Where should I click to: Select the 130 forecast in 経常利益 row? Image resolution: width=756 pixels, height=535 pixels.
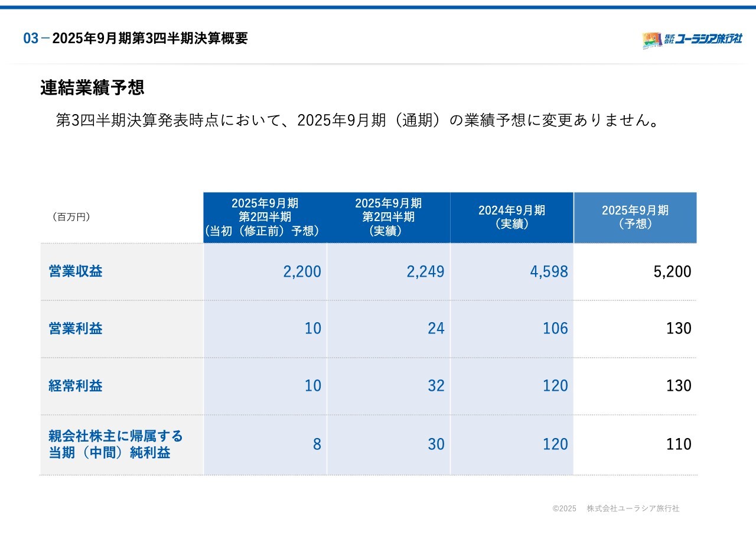point(679,386)
